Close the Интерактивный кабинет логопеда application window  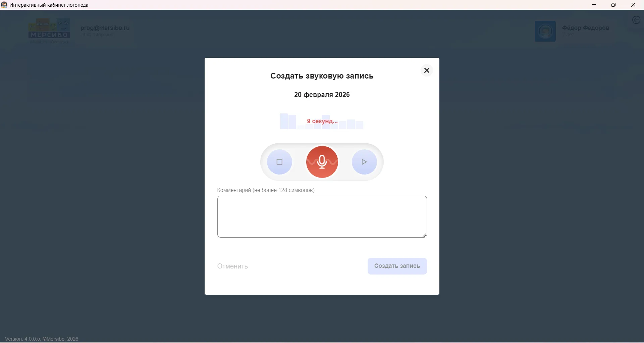coord(633,5)
